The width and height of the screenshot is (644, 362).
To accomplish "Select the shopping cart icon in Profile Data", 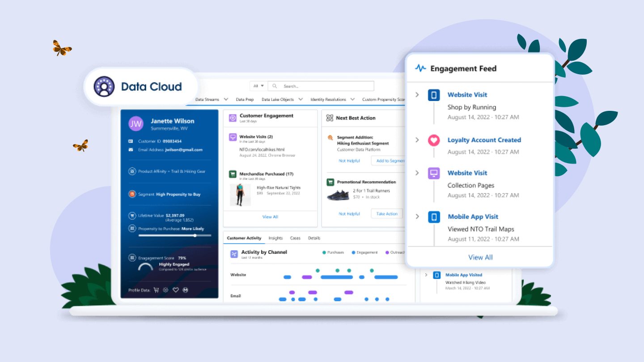I will tap(156, 290).
